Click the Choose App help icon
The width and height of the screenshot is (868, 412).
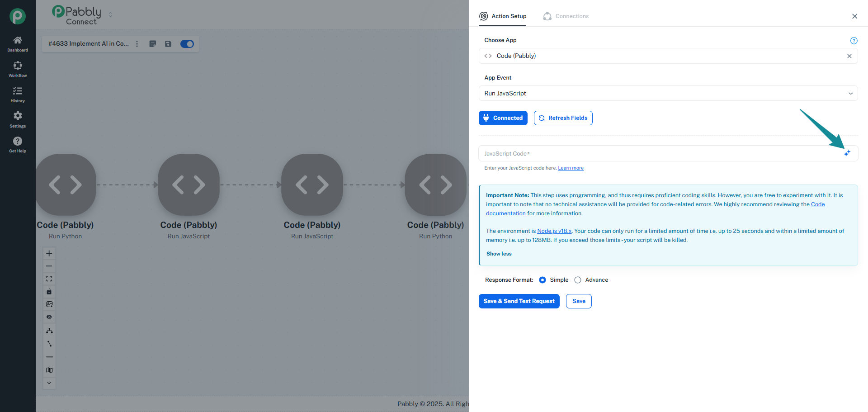coord(854,41)
